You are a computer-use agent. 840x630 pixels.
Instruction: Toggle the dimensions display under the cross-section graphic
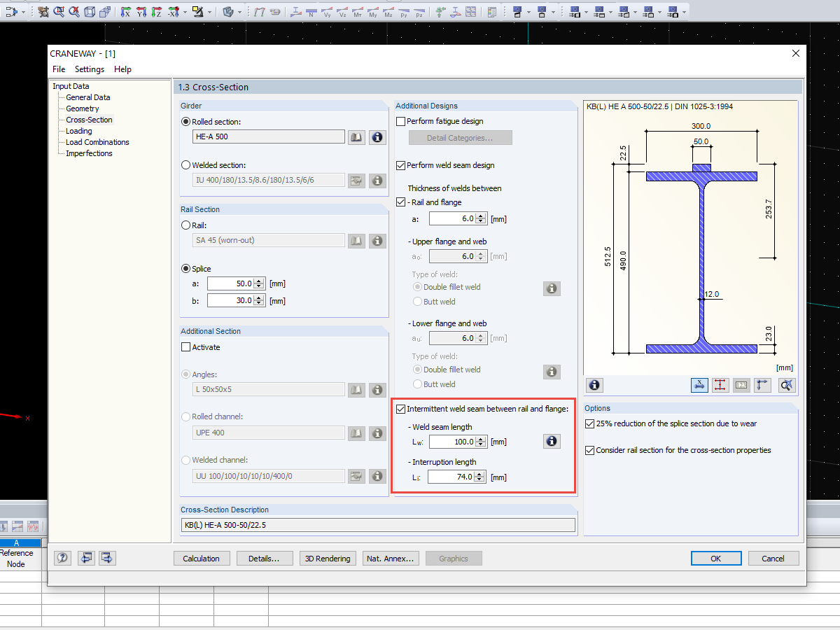click(x=699, y=385)
